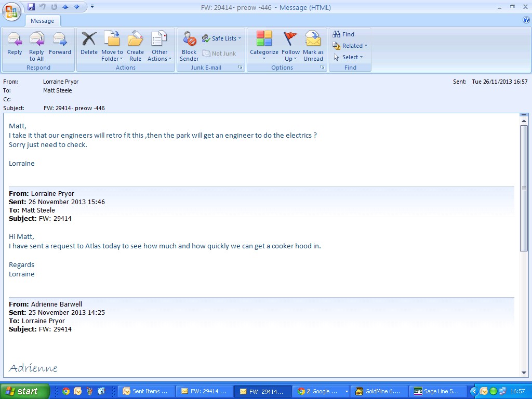Click the message scrollbar down arrow

(x=524, y=373)
